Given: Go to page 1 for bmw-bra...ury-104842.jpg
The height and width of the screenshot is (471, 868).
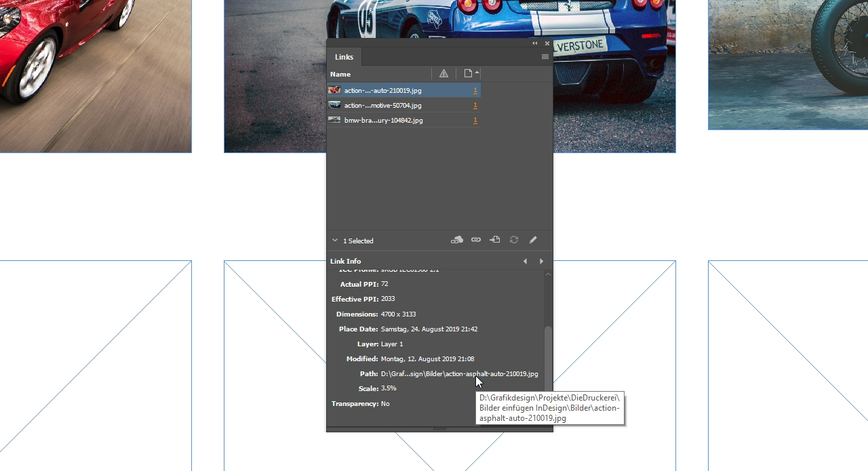Looking at the screenshot, I should tap(475, 120).
